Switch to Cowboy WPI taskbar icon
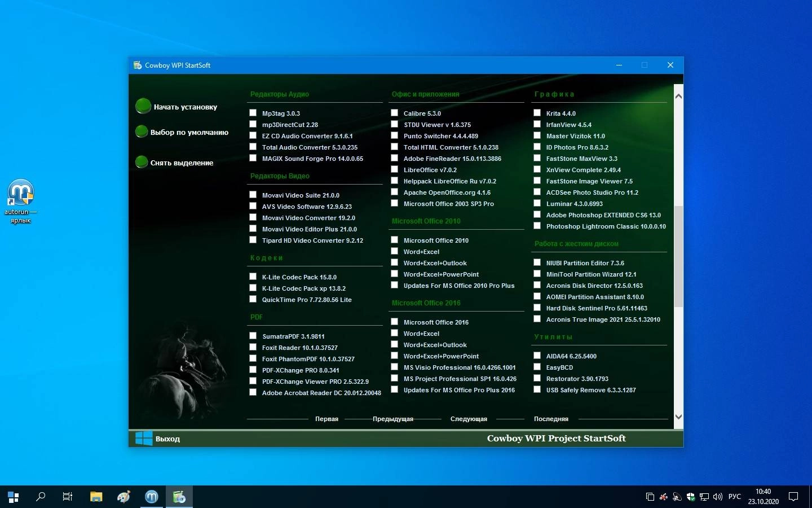The width and height of the screenshot is (812, 508). 179,497
